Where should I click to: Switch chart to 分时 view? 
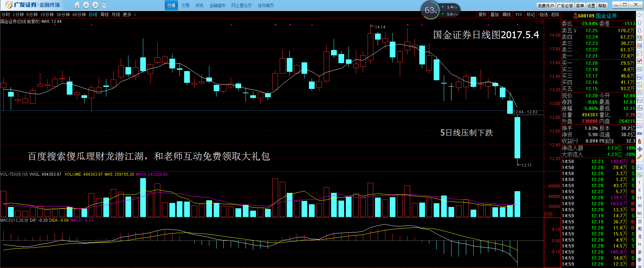6,15
